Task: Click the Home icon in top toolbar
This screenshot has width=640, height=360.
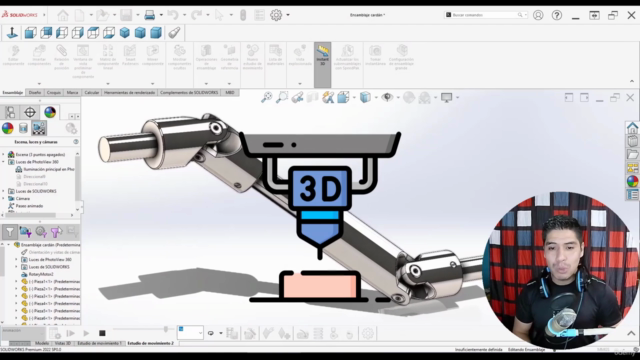Action: click(63, 15)
